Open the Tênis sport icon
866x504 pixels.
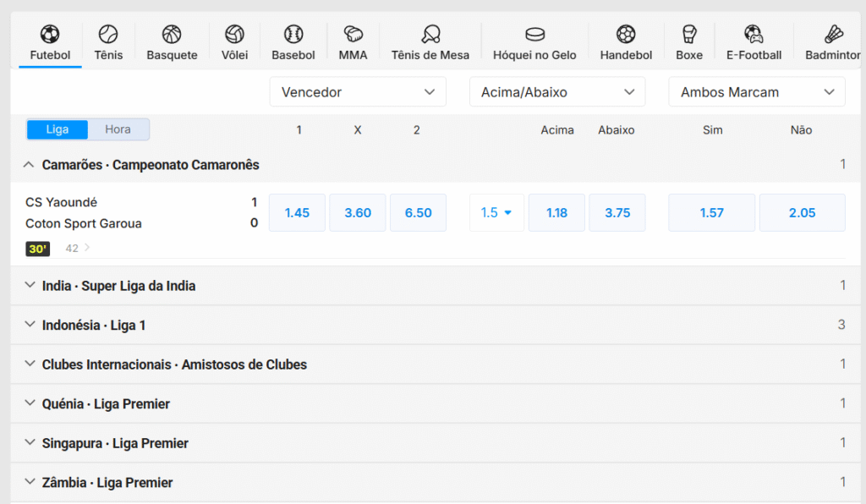click(x=108, y=35)
